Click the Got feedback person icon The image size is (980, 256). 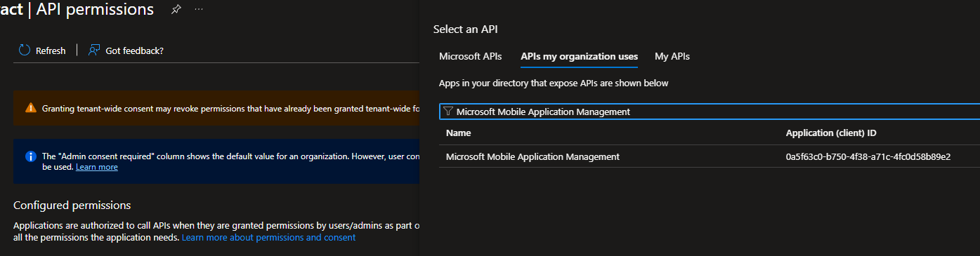[94, 50]
